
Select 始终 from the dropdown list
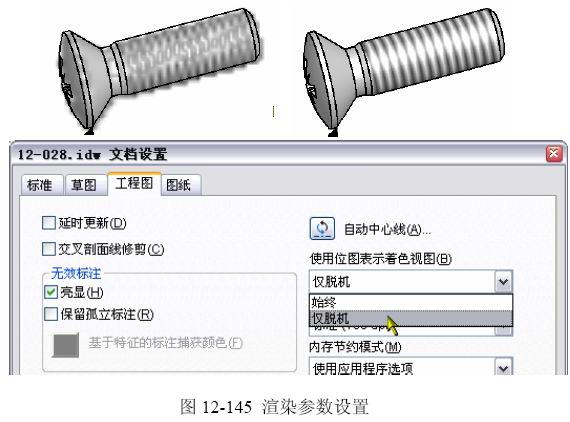[411, 302]
